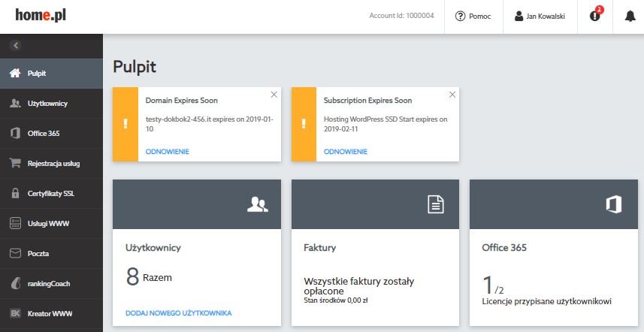Click the warning exclamation on subscription alert
The image size is (644, 332).
(304, 124)
